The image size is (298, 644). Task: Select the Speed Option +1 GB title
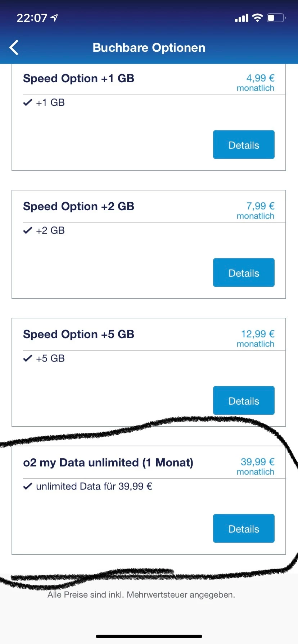tap(78, 78)
